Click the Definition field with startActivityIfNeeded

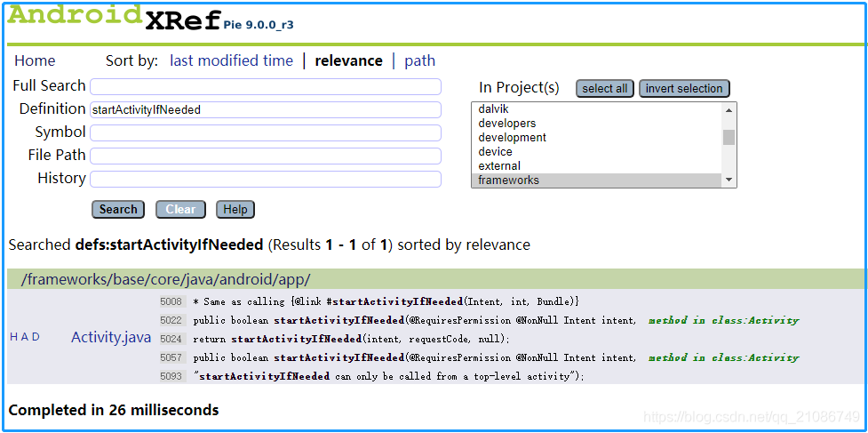coord(266,109)
